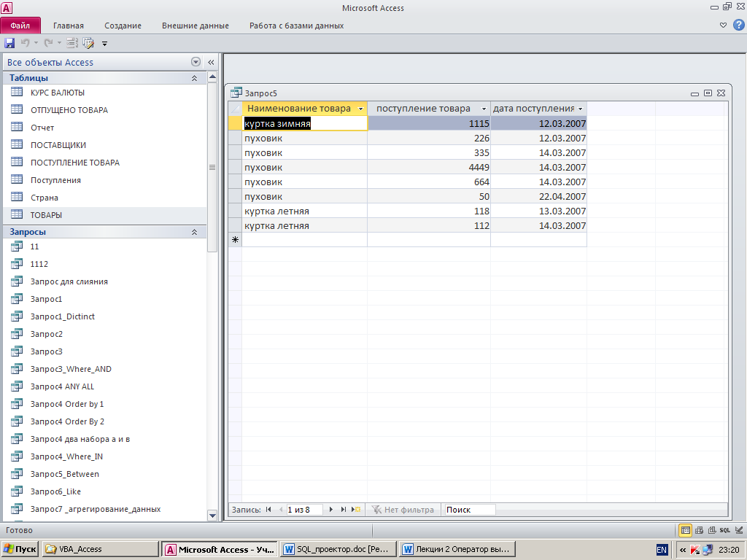Select the Запрос4_Where_IN query icon
The width and height of the screenshot is (747, 560).
[17, 456]
